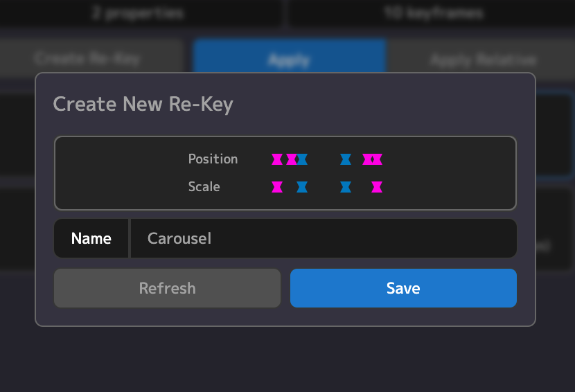Click the Name field containing Carousel

323,238
